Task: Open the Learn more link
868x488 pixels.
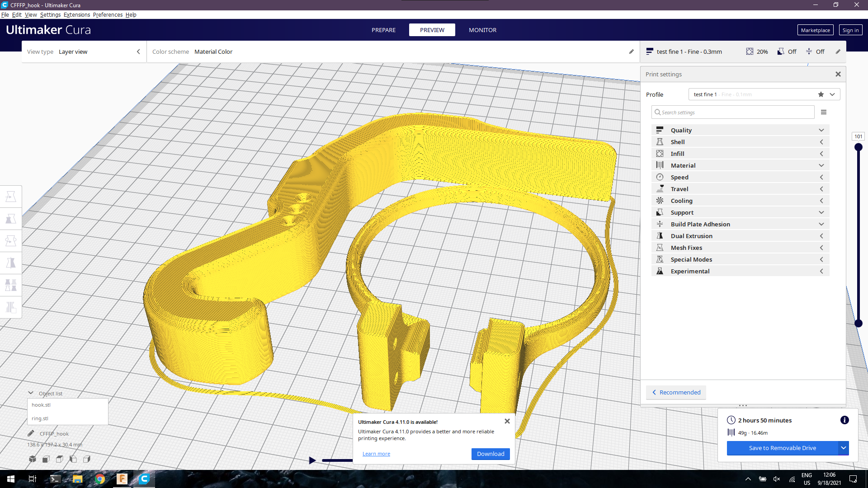Action: [376, 454]
